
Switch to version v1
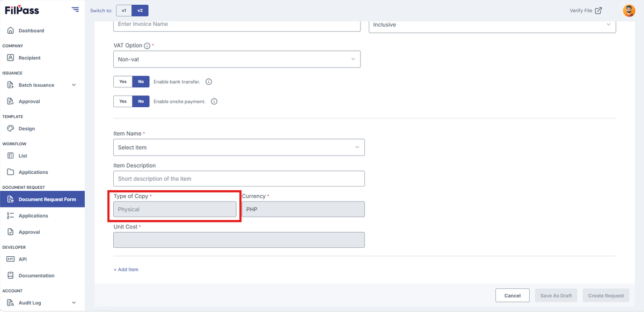tap(124, 10)
